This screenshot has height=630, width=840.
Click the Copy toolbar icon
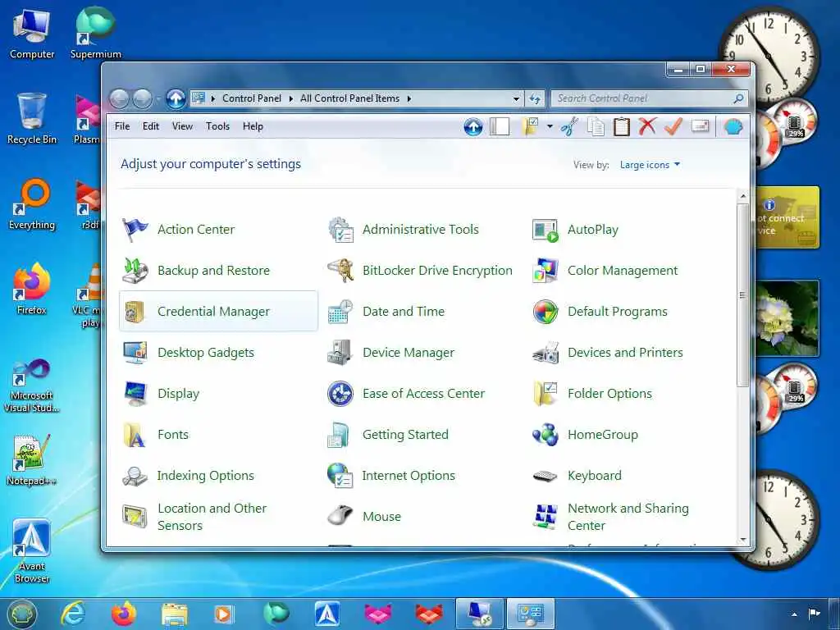pos(596,127)
